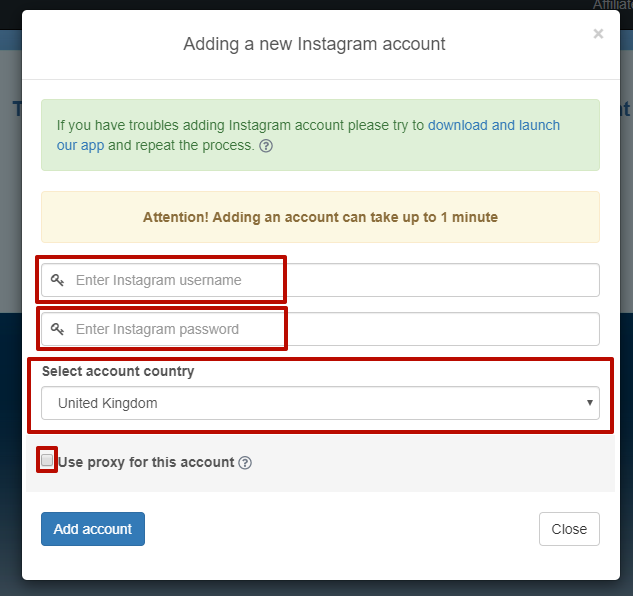Image resolution: width=633 pixels, height=596 pixels.
Task: Follow the 'download and launch our app' link
Action: [494, 126]
